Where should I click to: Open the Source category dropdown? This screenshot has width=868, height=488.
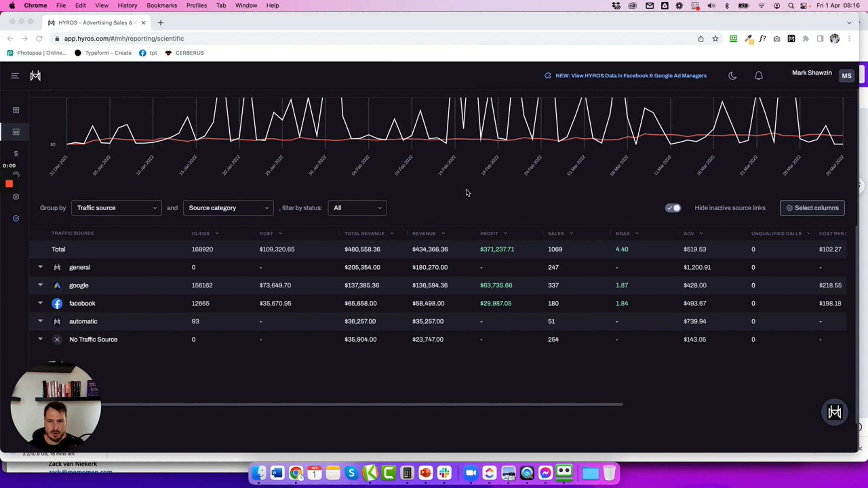(229, 208)
